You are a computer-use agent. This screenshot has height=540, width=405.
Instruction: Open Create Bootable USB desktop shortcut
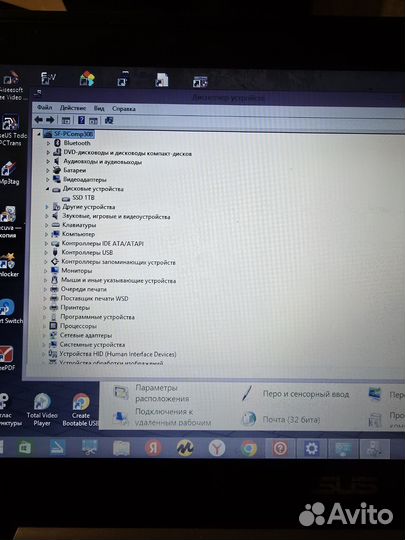point(81,410)
